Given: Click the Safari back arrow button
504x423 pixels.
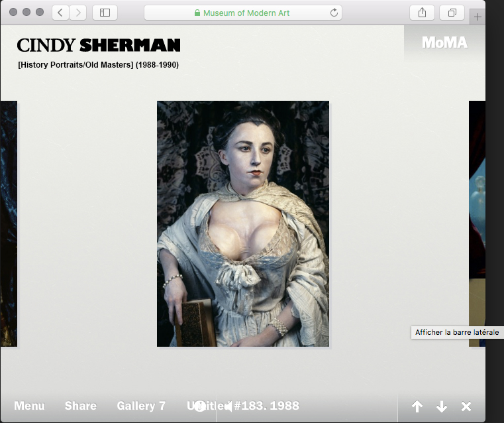Looking at the screenshot, I should click(x=60, y=13).
